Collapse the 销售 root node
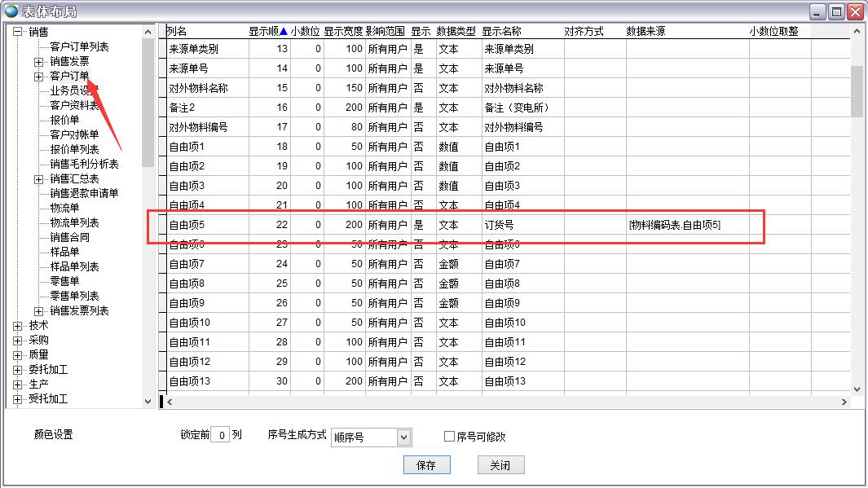This screenshot has height=488, width=868. [17, 33]
